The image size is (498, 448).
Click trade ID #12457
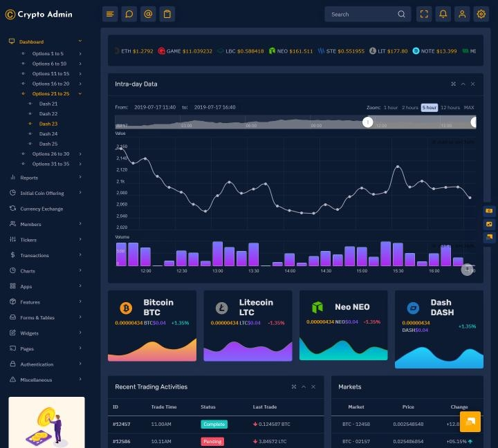coord(121,424)
